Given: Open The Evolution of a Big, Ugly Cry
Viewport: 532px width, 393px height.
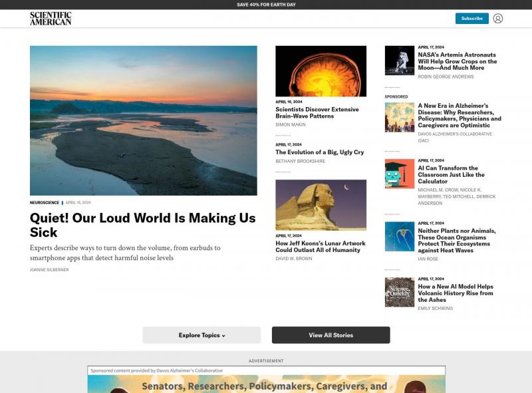Looking at the screenshot, I should 320,152.
